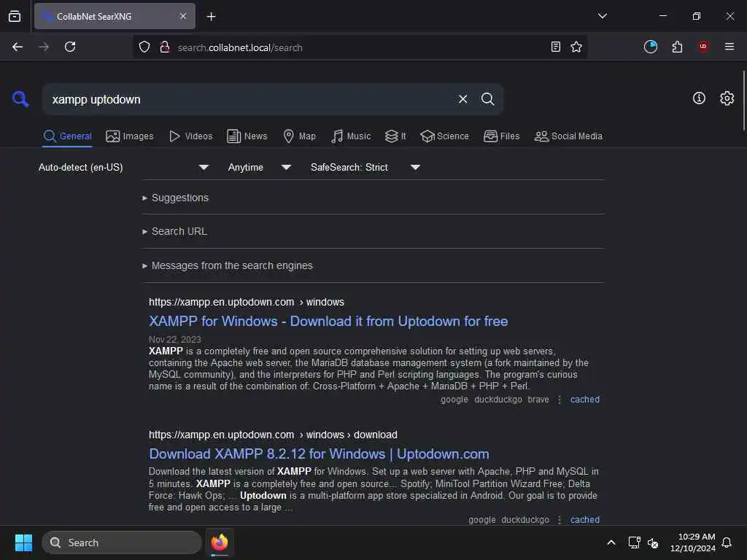The image size is (747, 560).
Task: Click Firefox icon in taskbar
Action: tap(220, 542)
